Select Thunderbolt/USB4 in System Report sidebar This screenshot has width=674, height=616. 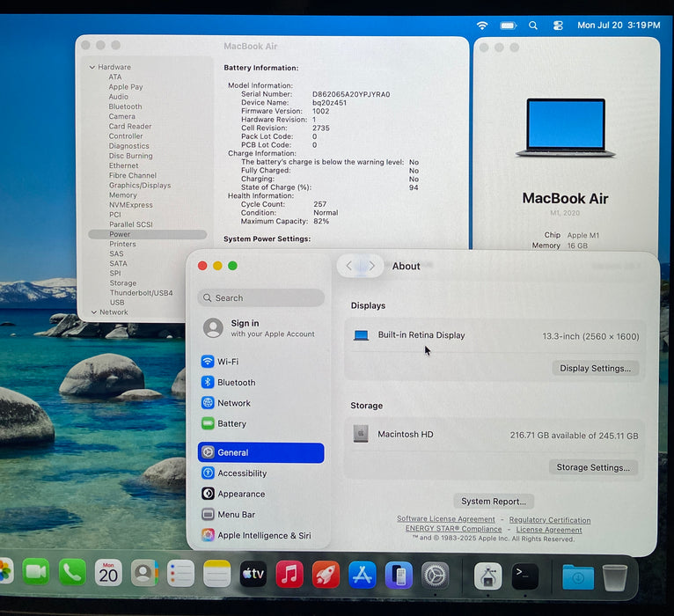click(142, 293)
